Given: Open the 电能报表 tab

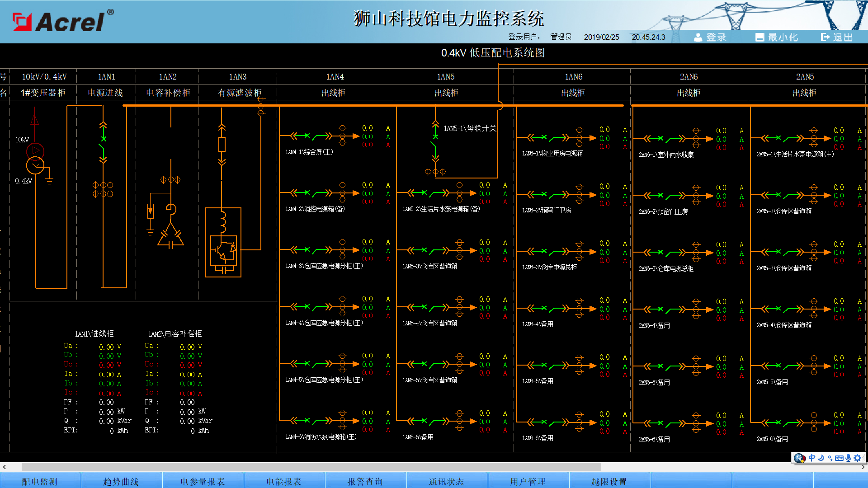Looking at the screenshot, I should 284,481.
